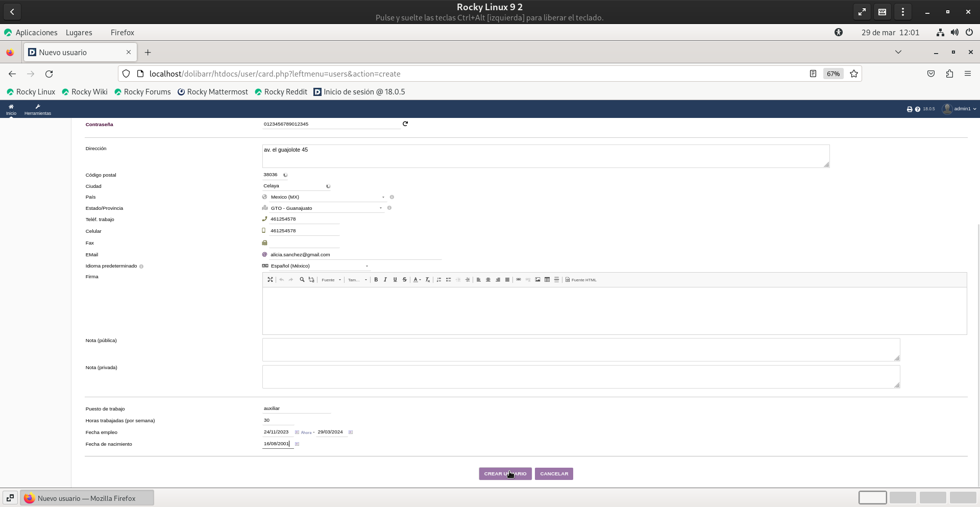Open birth date calendar picker
Screen dimensions: 980x507
pyautogui.click(x=297, y=444)
